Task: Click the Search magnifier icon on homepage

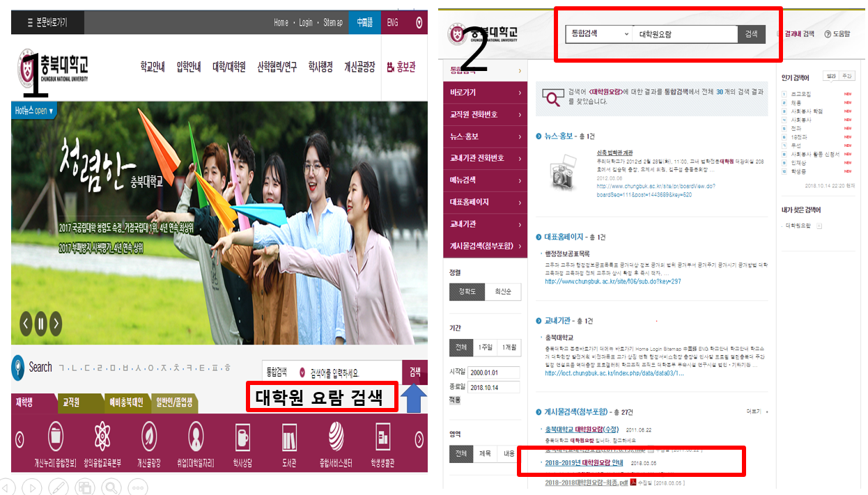Action: 19,367
